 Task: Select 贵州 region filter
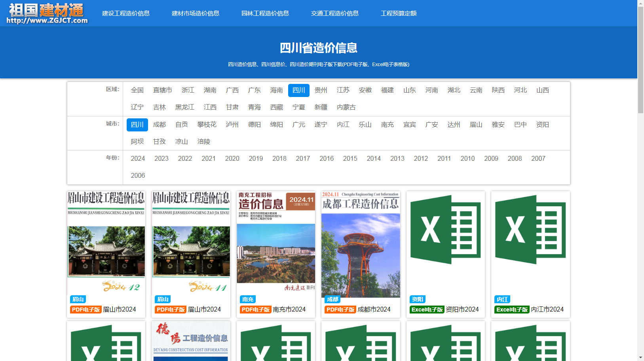pos(321,90)
